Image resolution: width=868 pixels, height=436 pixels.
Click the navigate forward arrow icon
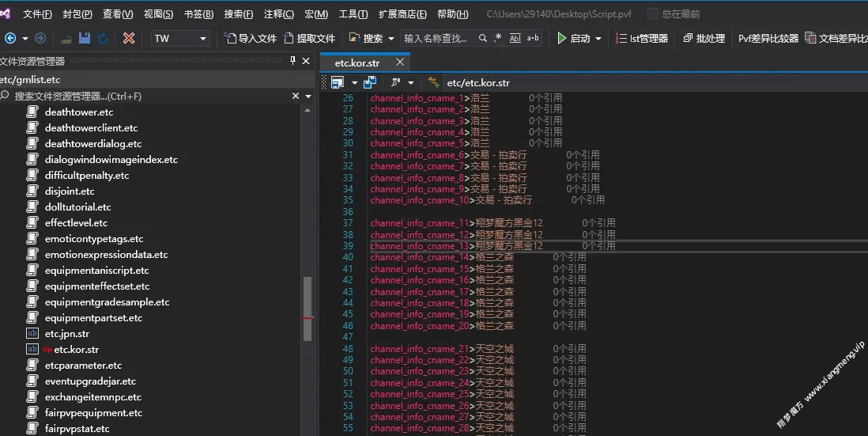point(40,38)
